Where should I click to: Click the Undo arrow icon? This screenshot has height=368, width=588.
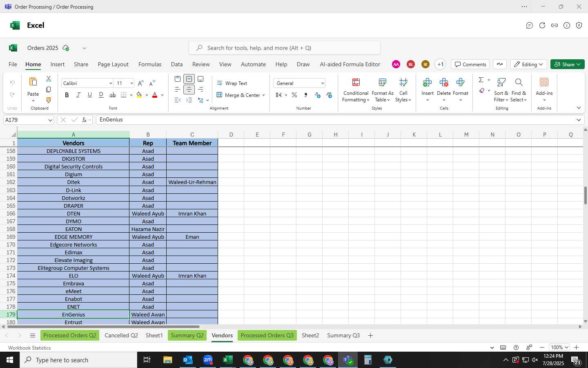pos(12,83)
